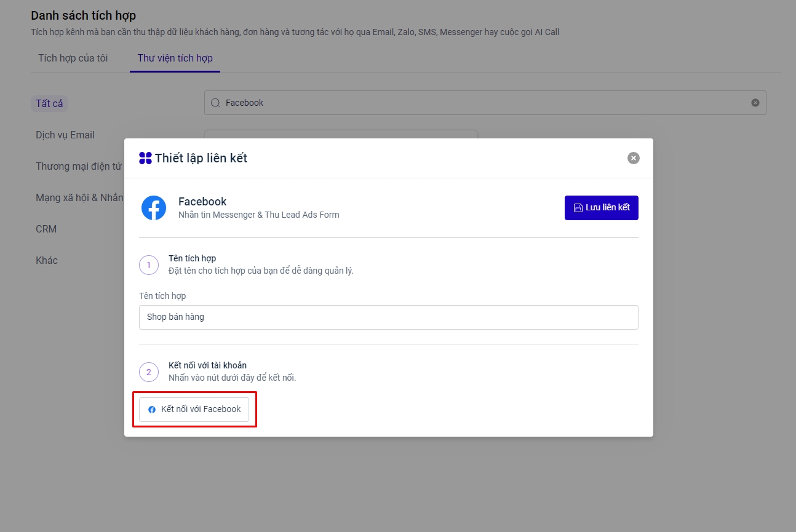
Task: Click the small Facebook icon in connect button
Action: [152, 410]
